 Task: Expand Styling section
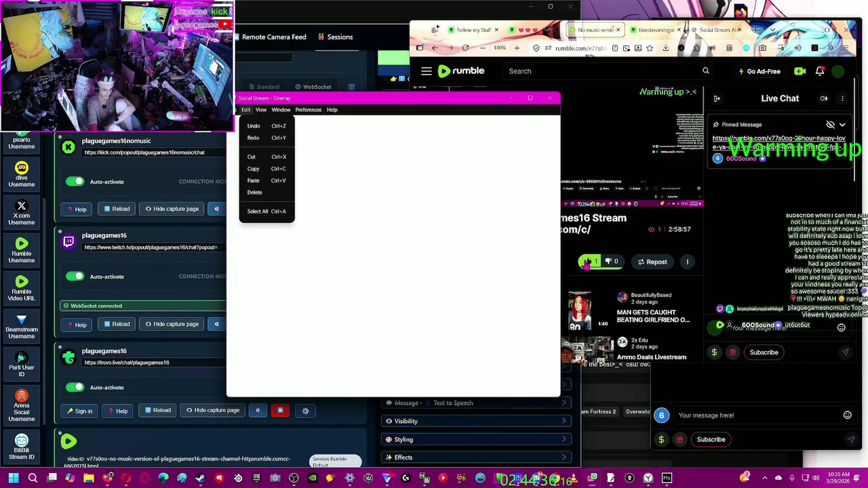476,439
